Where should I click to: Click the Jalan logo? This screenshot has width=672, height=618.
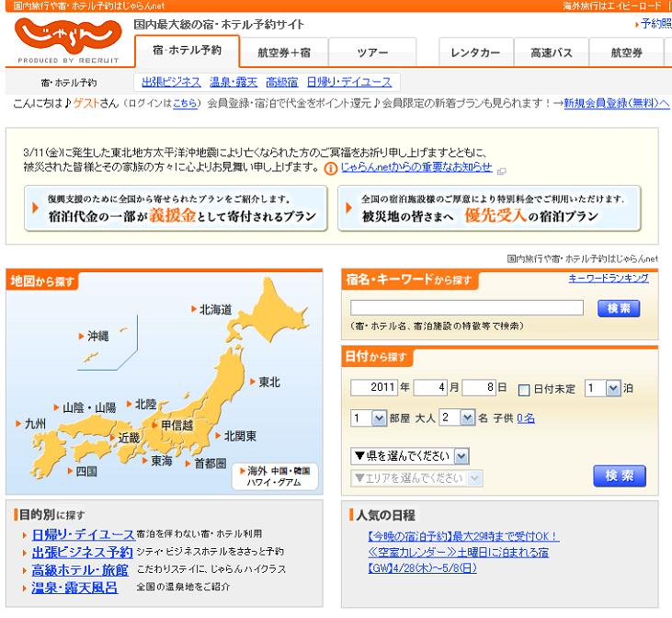pos(68,40)
